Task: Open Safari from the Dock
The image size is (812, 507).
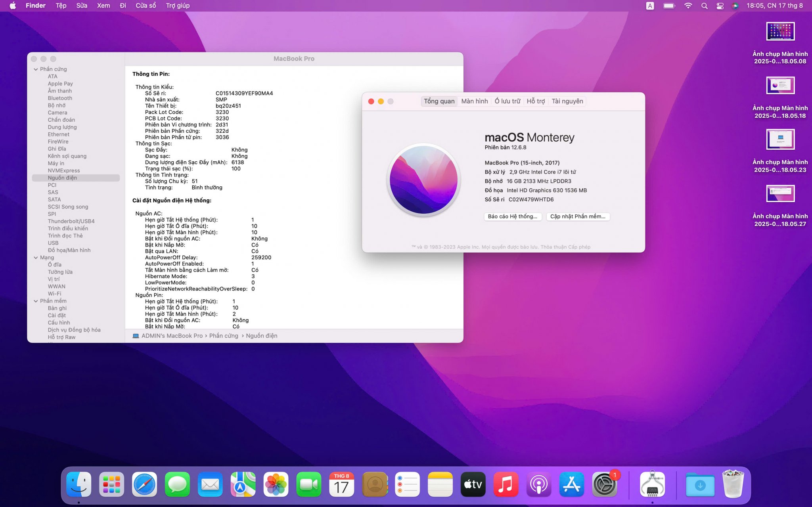Action: pos(144,484)
